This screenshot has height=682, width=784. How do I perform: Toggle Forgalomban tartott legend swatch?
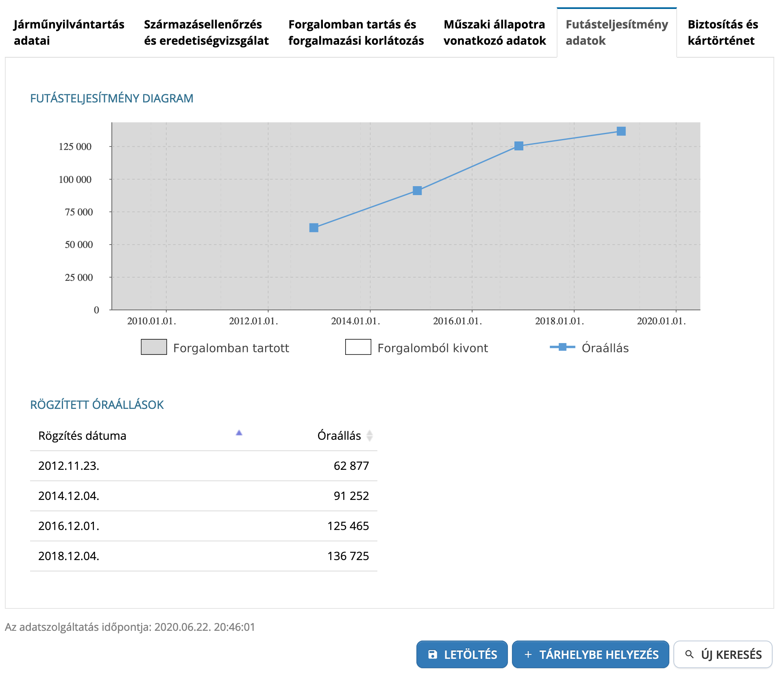(x=154, y=347)
